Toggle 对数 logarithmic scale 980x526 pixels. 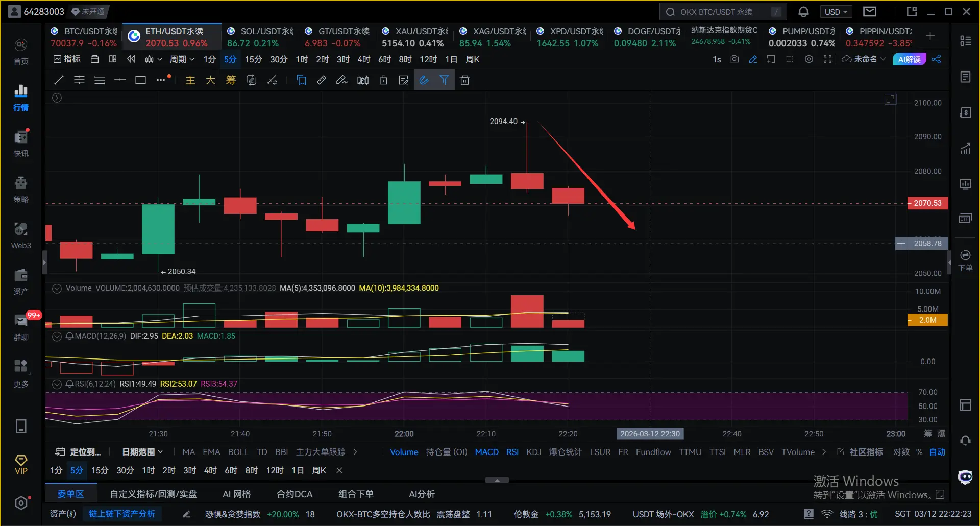[901, 452]
